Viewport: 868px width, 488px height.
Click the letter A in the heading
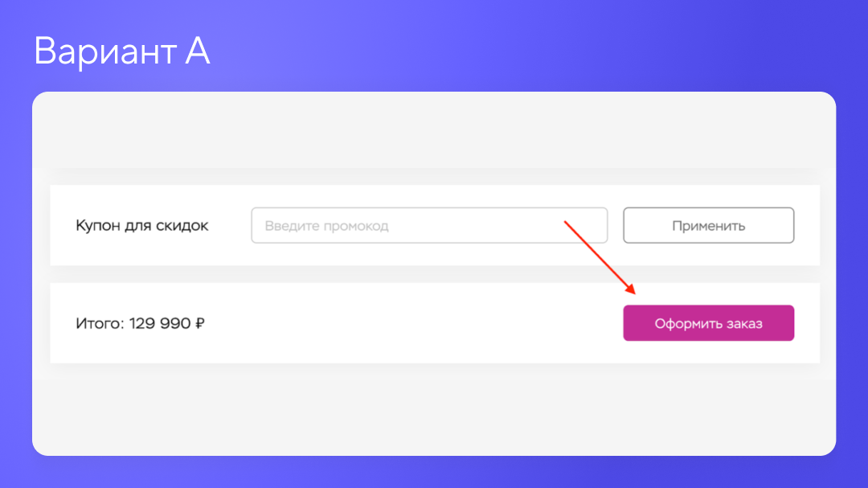coord(197,51)
